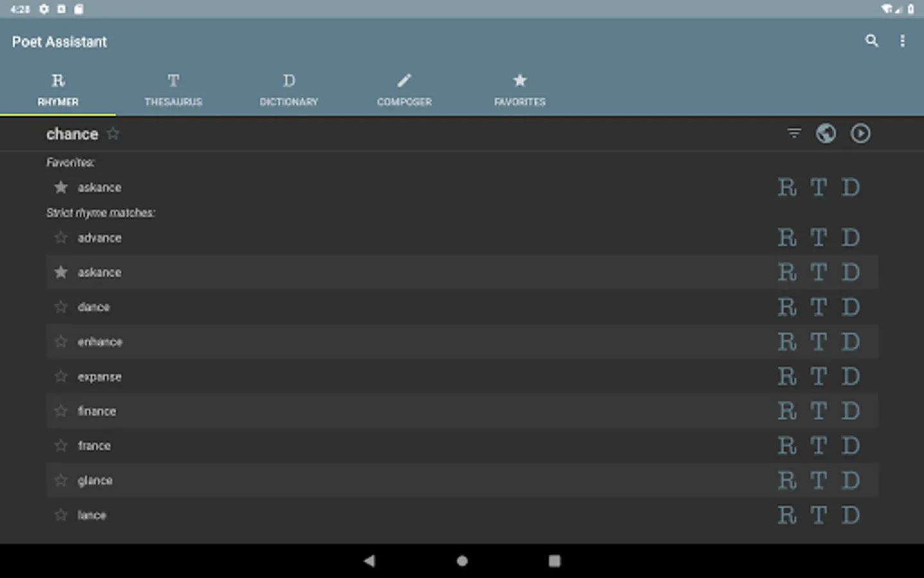
Task: Select the word lance in the list
Action: click(92, 515)
